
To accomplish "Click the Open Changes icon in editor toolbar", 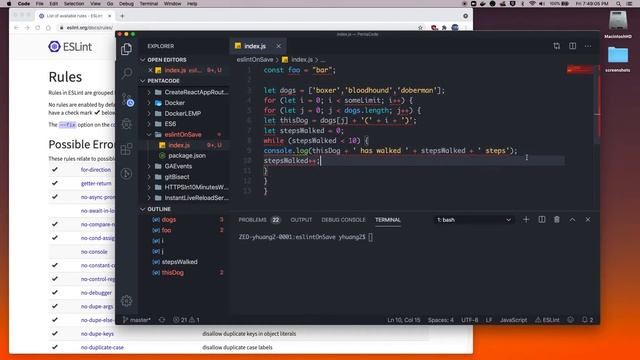I will 557,46.
